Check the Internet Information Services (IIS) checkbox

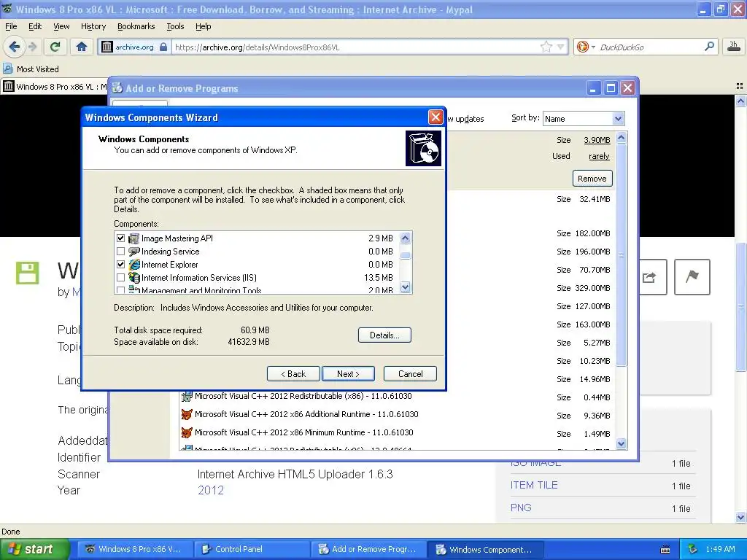tap(120, 278)
